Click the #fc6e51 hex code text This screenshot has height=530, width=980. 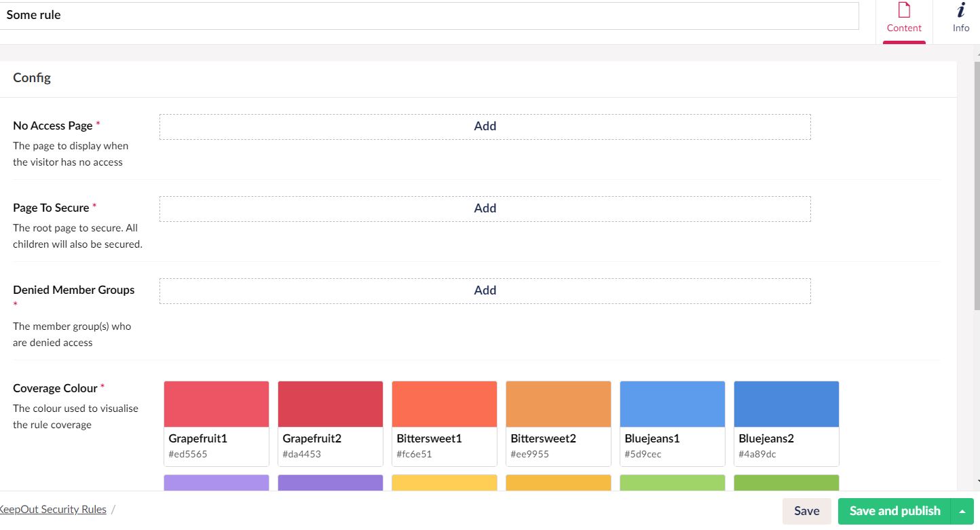(x=414, y=454)
